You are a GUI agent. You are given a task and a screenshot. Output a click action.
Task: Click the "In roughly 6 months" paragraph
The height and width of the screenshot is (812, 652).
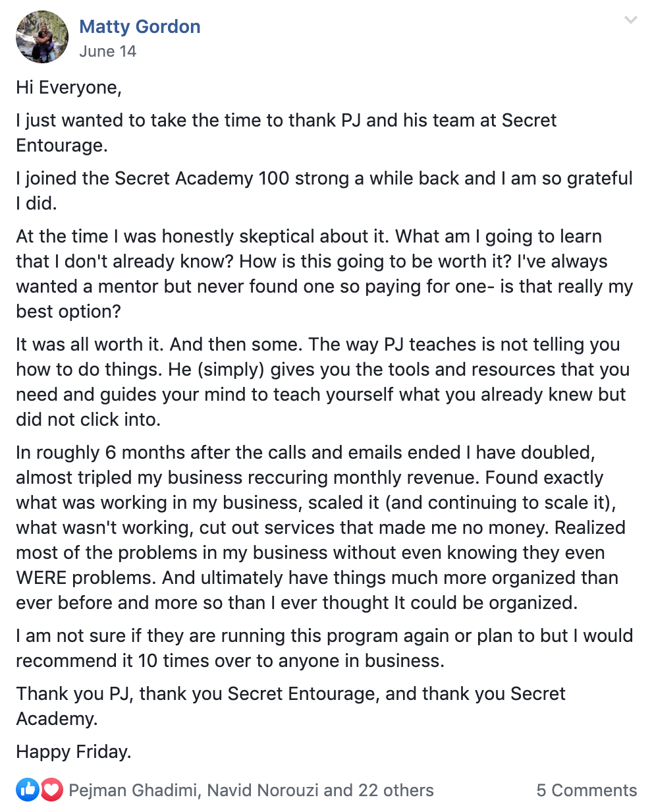[321, 528]
